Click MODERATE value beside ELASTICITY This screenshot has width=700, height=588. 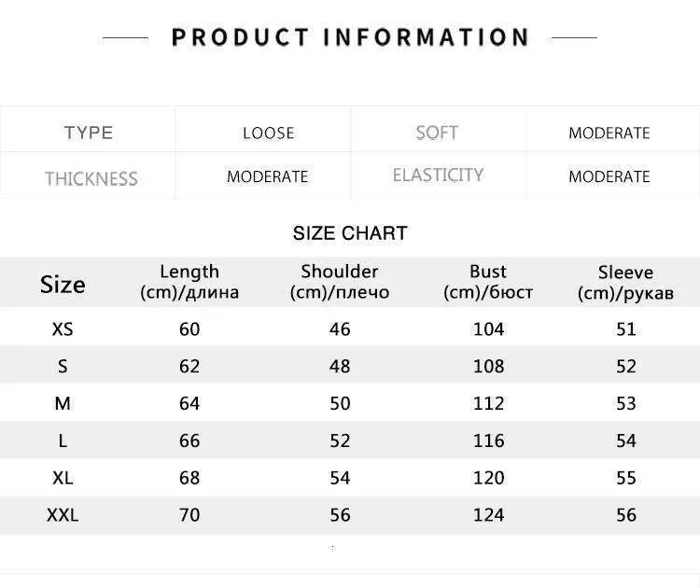[609, 176]
